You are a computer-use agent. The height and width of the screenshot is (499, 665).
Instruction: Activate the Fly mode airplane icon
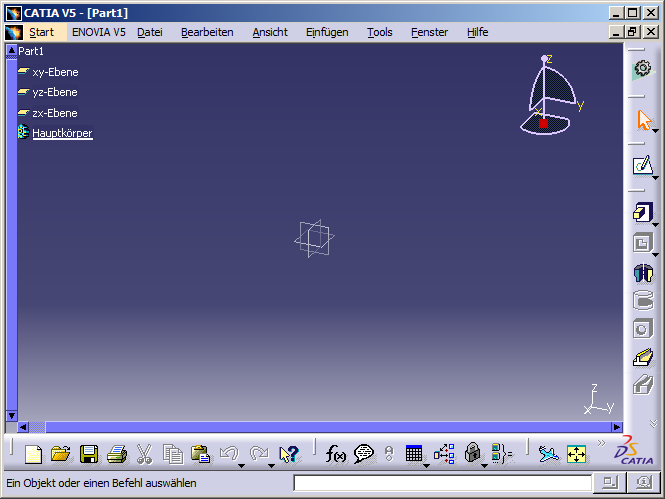(549, 454)
